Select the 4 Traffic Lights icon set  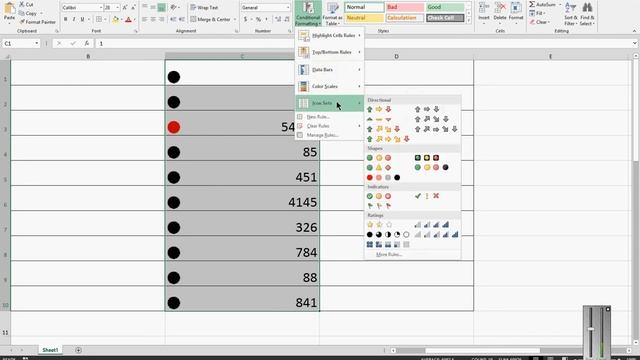(x=431, y=167)
